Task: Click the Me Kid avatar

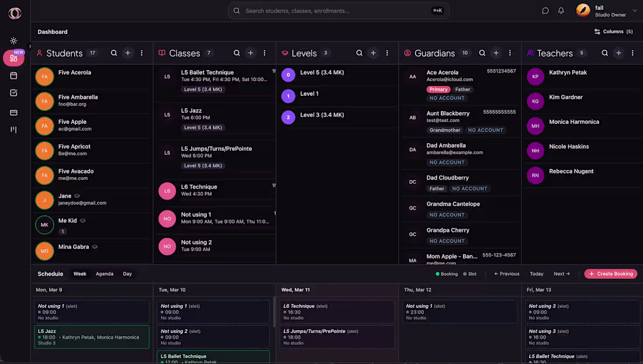Action: tap(44, 224)
